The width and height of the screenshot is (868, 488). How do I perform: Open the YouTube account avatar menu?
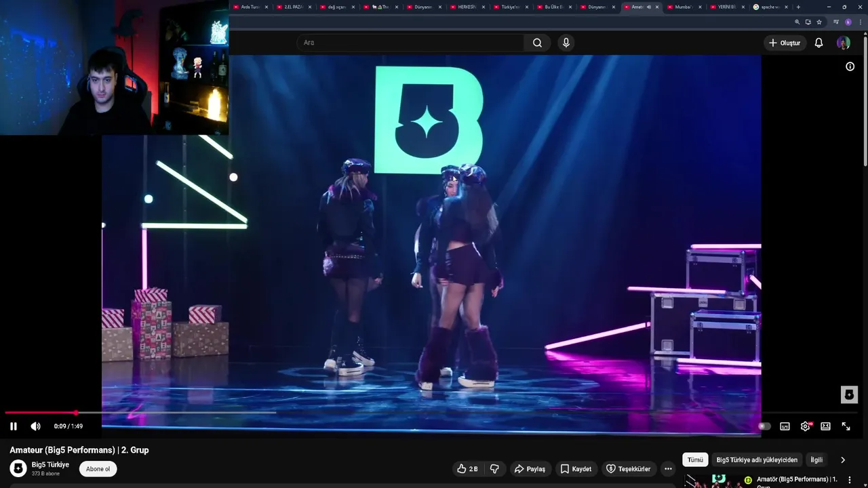click(x=844, y=43)
